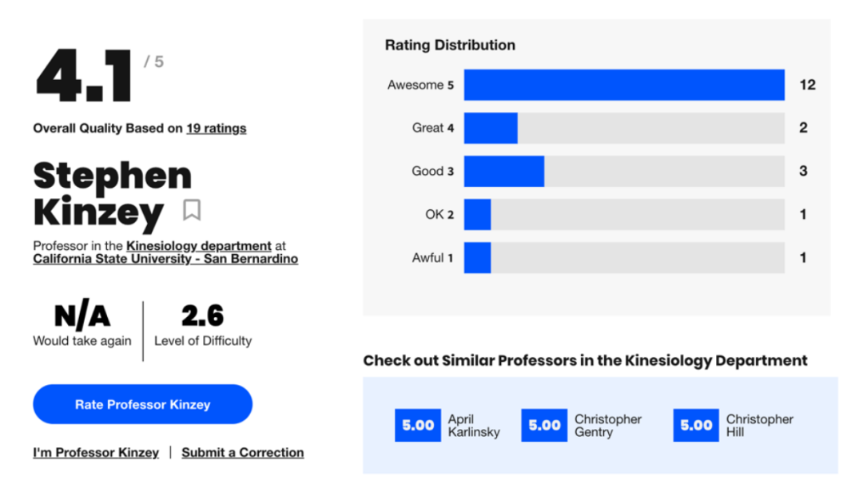The height and width of the screenshot is (504, 863).
Task: Bookmark professor Stephen Kinzey
Action: pyautogui.click(x=192, y=211)
